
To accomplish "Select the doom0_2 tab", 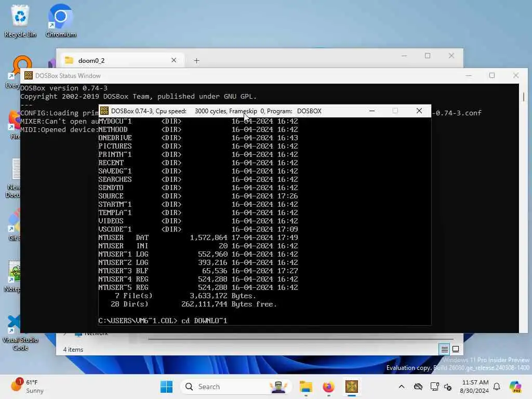I will pyautogui.click(x=122, y=60).
